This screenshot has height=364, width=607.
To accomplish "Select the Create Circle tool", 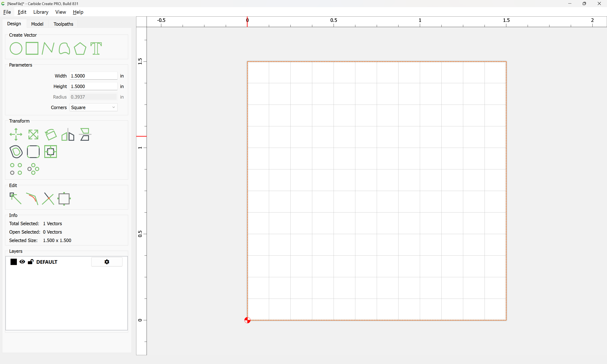I will pyautogui.click(x=16, y=48).
